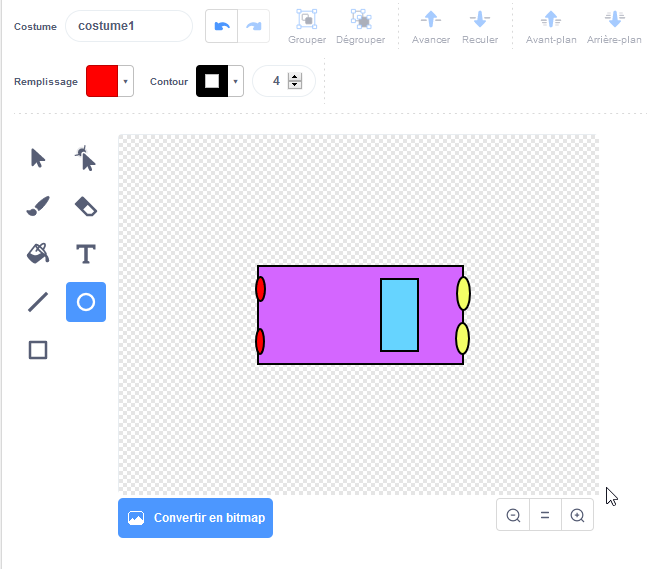Select the Circle tool
Viewport: 671px width, 569px height.
click(x=86, y=302)
